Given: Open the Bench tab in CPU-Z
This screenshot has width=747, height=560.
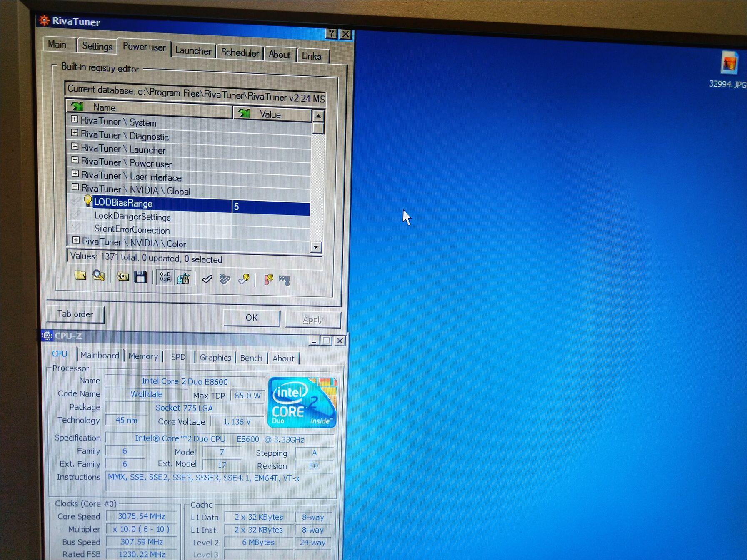Looking at the screenshot, I should [251, 358].
